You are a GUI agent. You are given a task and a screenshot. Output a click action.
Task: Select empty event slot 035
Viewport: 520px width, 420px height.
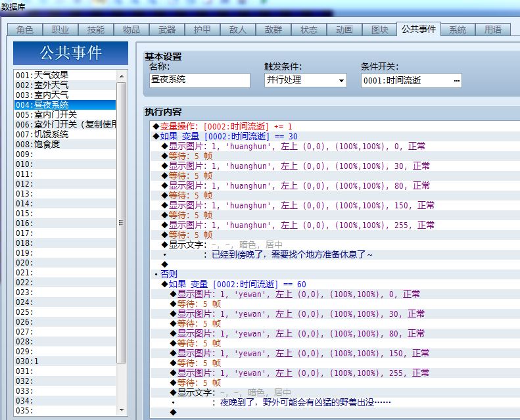(x=65, y=411)
